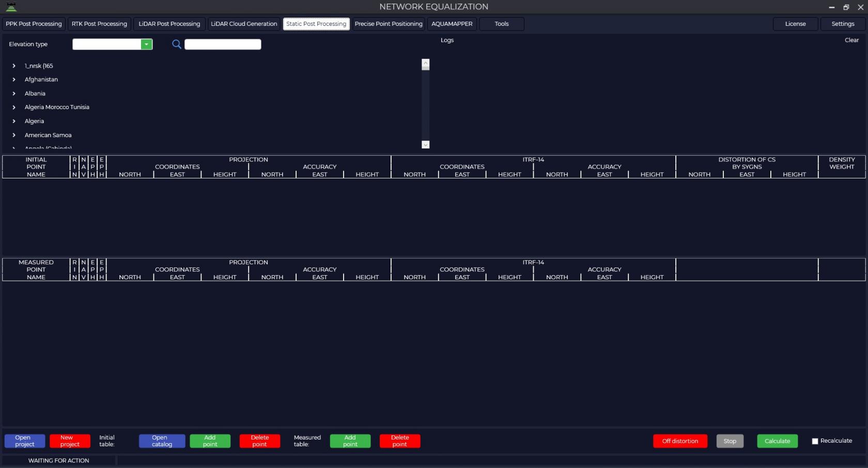This screenshot has height=468, width=868.
Task: Expand the Albania tree node
Action: (14, 94)
